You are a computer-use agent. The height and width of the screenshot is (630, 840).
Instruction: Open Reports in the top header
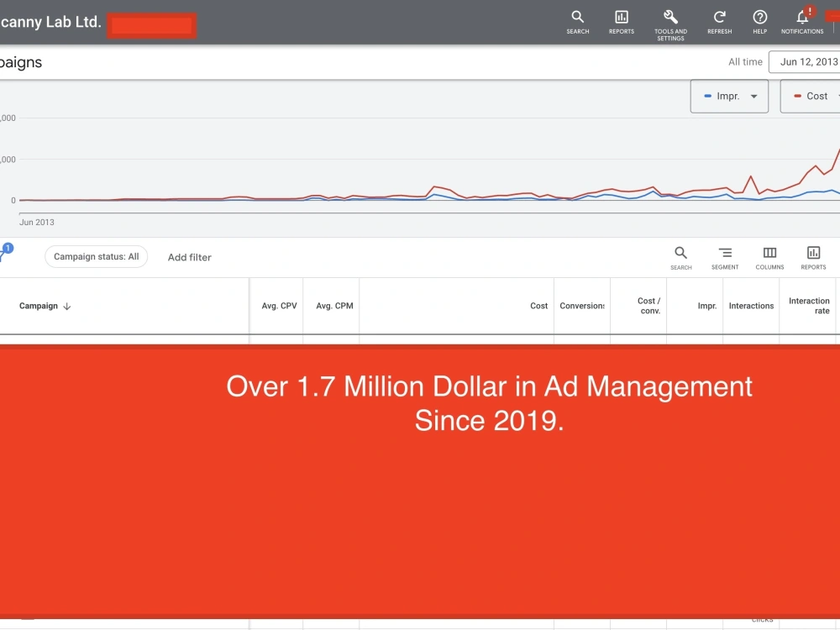(622, 23)
